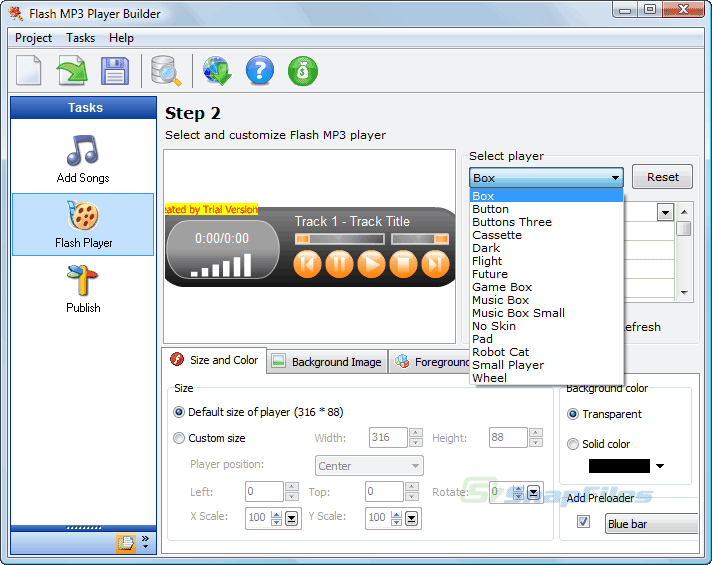Select Custom size radio button
Screen dimensions: 712x565
point(179,438)
